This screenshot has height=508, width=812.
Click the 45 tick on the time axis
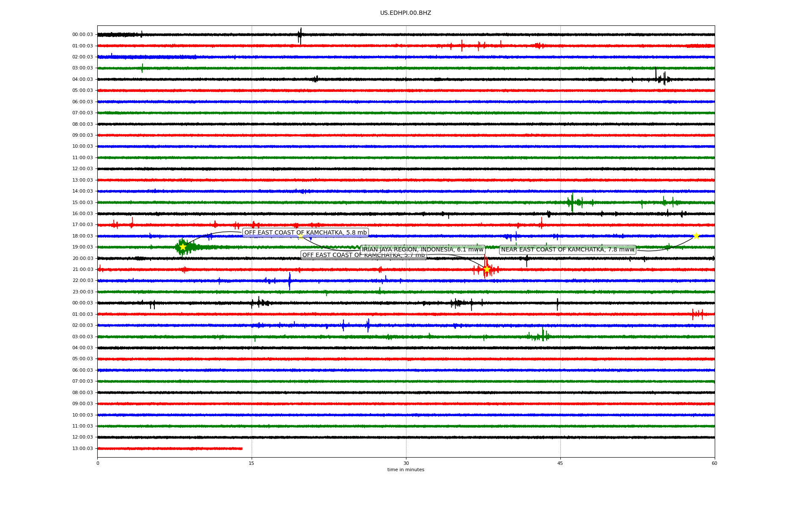560,463
